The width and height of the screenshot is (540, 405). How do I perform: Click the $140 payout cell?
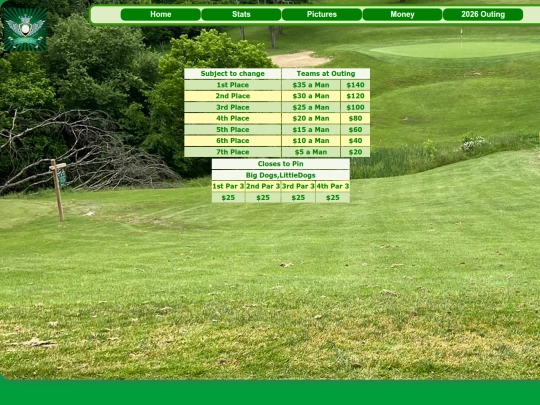pyautogui.click(x=355, y=85)
